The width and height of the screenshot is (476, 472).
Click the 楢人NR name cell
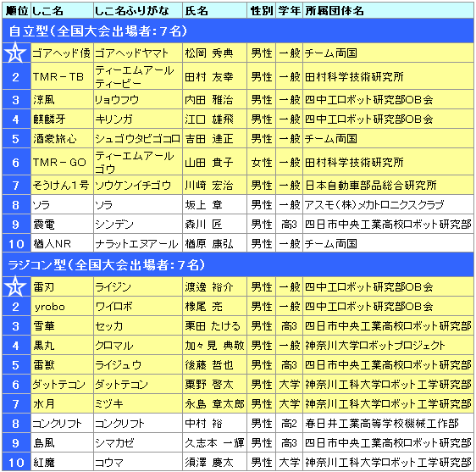(x=62, y=244)
